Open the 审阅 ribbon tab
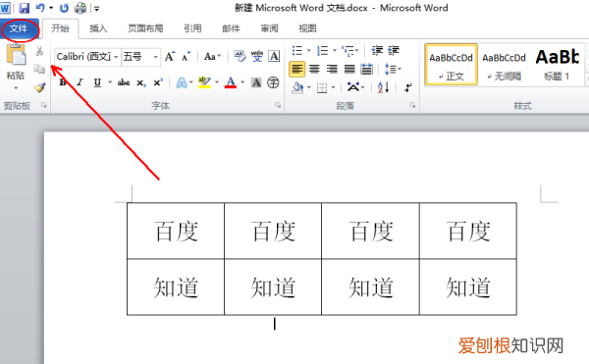Image resolution: width=589 pixels, height=364 pixels. (269, 28)
